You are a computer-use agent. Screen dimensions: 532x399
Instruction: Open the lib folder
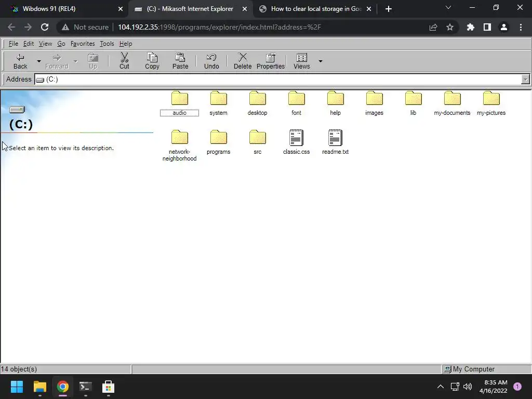(413, 103)
